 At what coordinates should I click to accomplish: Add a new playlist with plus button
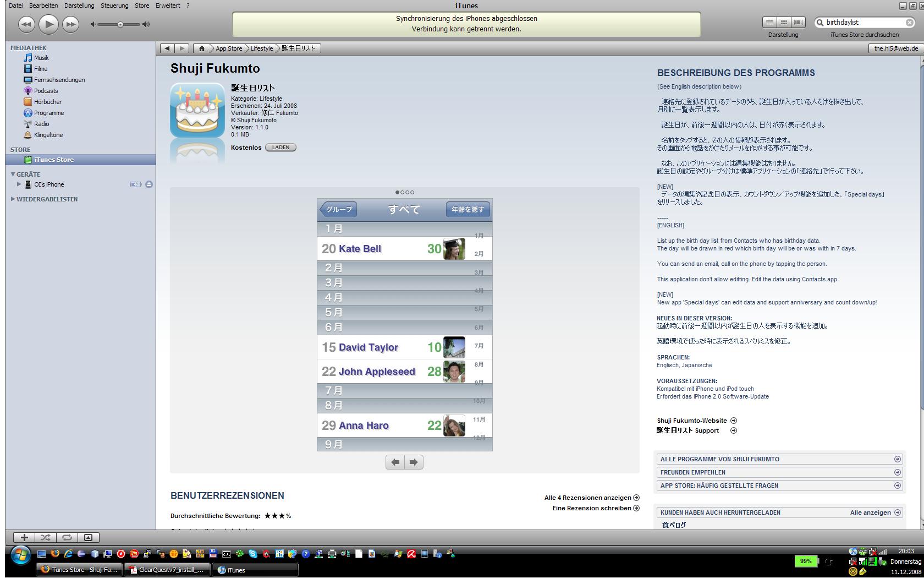coord(24,537)
